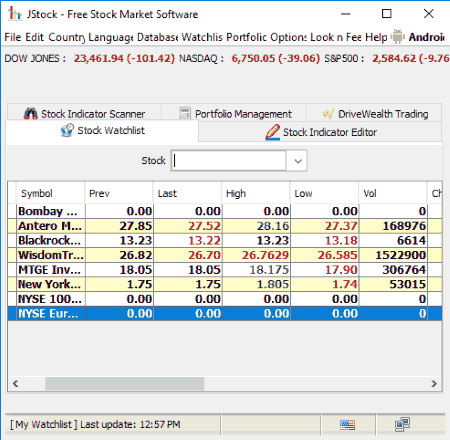Select the NYSE Eur... highlighted row

[x=225, y=314]
